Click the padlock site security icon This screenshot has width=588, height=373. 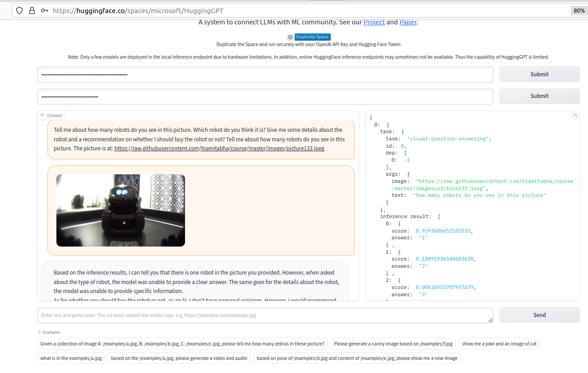coord(32,10)
